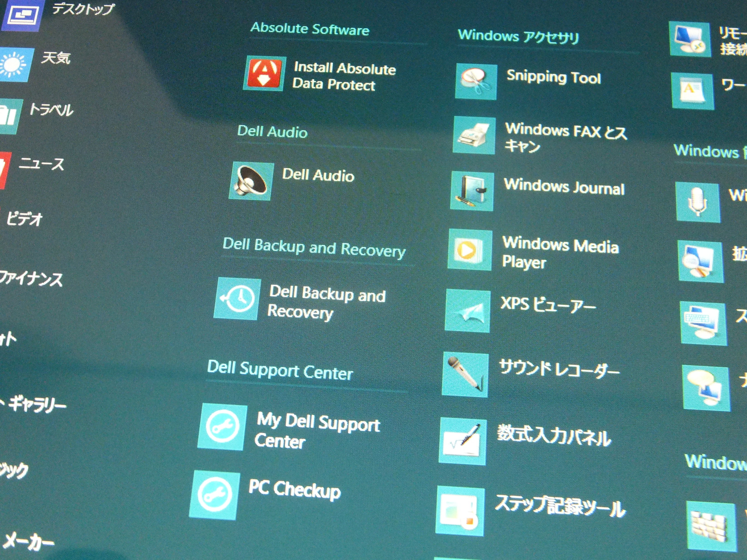This screenshot has width=747, height=560.
Task: Open the ニュース (News) text label
Action: [x=41, y=164]
